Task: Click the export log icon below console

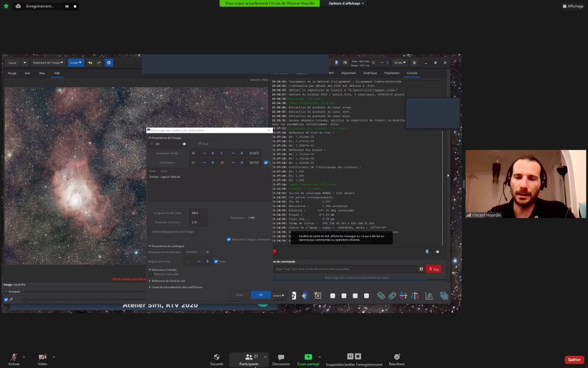Action: pyautogui.click(x=427, y=252)
